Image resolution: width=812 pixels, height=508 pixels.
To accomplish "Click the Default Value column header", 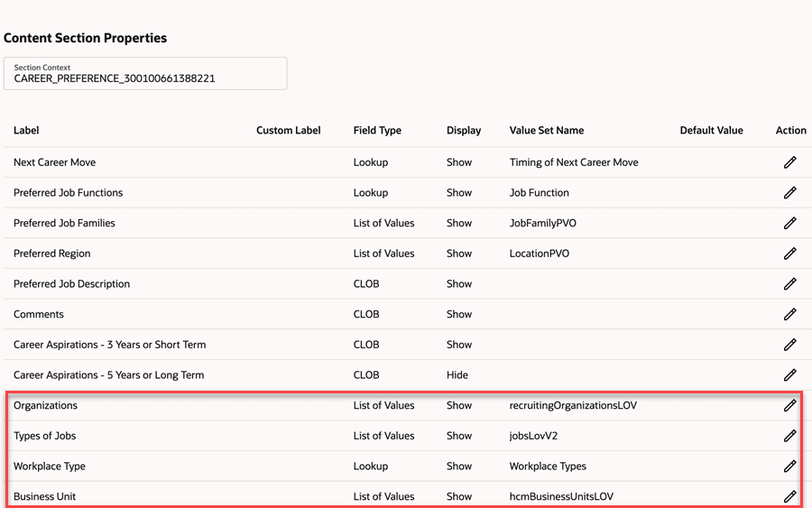I will pos(712,131).
